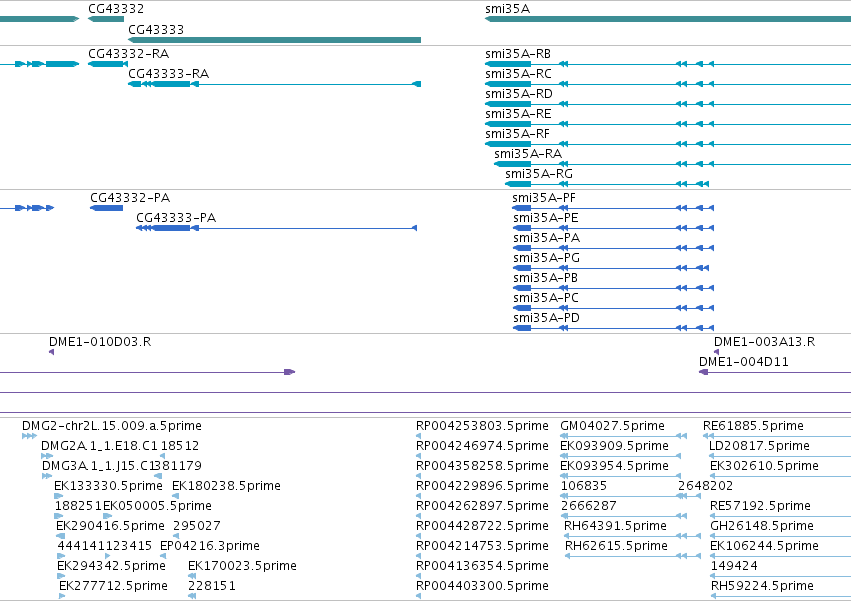
Task: Open transcript smi35A-RB label
Action: (518, 54)
